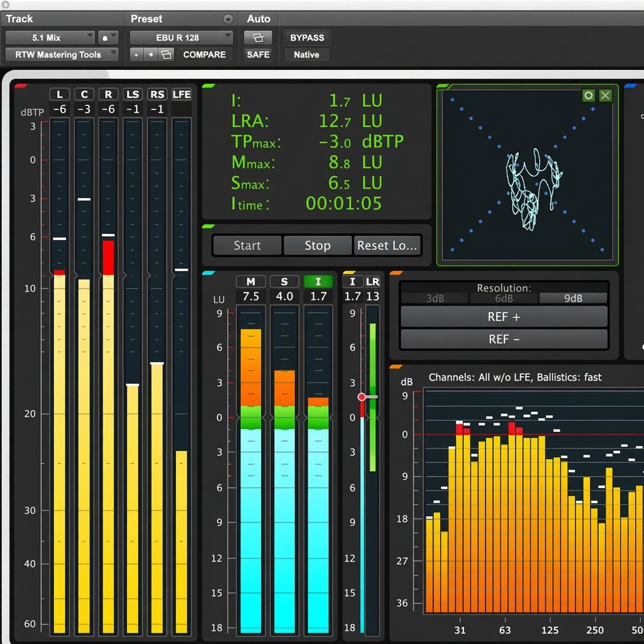The image size is (644, 644).
Task: Close the surround analyzer with X icon
Action: [x=606, y=96]
